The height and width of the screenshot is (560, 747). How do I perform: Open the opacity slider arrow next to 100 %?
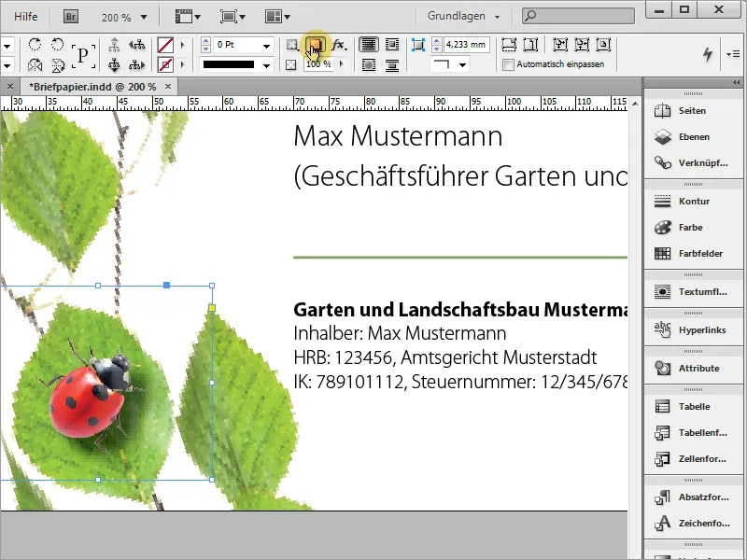341,63
